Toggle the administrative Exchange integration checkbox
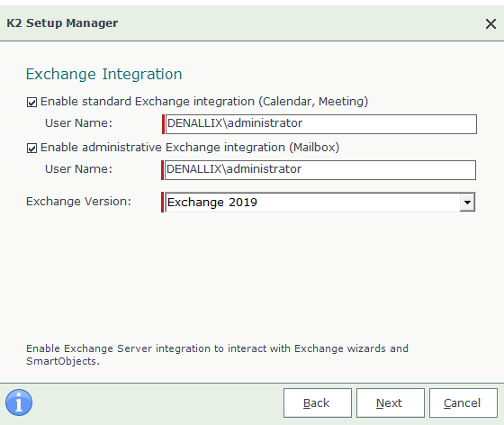 pos(31,149)
